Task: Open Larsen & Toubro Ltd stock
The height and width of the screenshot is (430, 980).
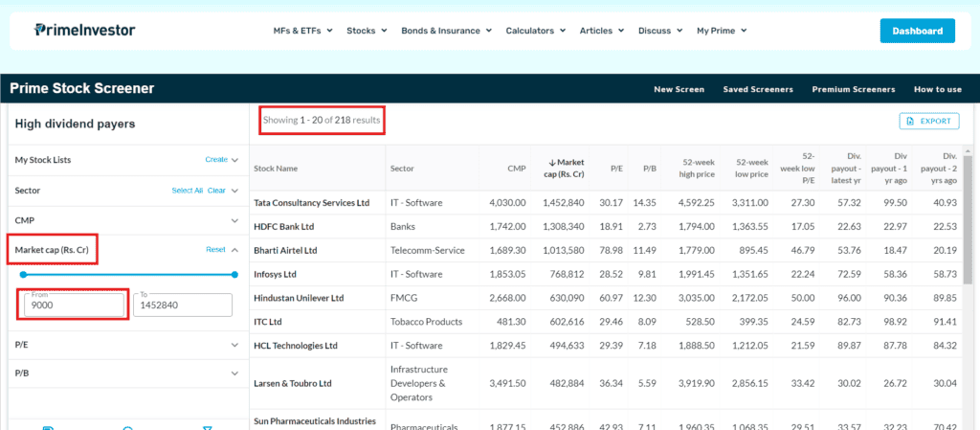Action: pos(293,384)
